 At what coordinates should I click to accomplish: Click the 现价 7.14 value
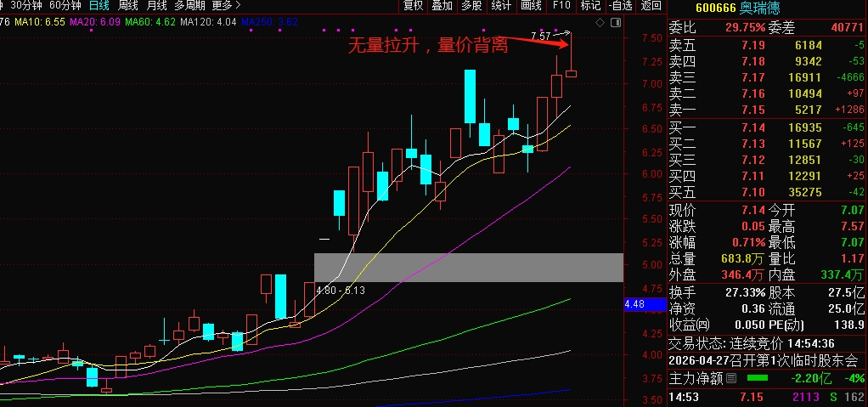[x=753, y=211]
